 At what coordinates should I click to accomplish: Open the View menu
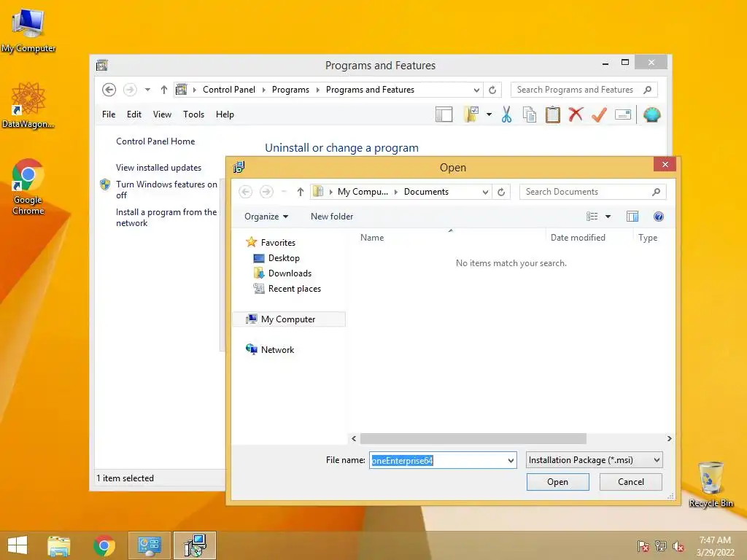point(162,114)
